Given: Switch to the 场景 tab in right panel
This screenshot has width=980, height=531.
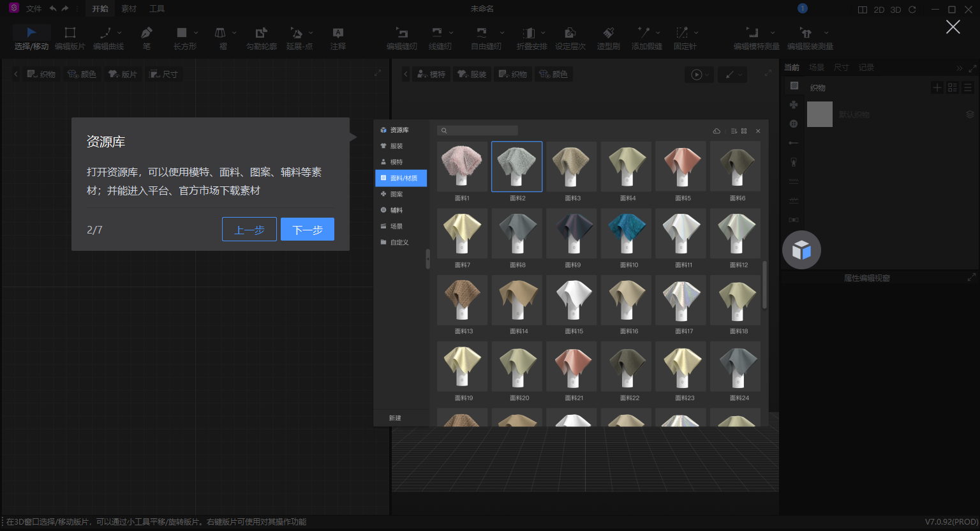Looking at the screenshot, I should coord(817,66).
